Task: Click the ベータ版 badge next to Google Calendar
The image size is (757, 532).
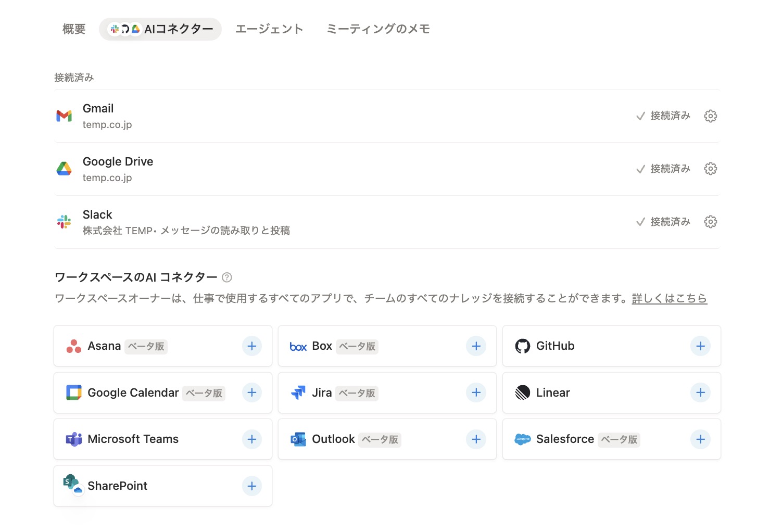Action: tap(204, 393)
